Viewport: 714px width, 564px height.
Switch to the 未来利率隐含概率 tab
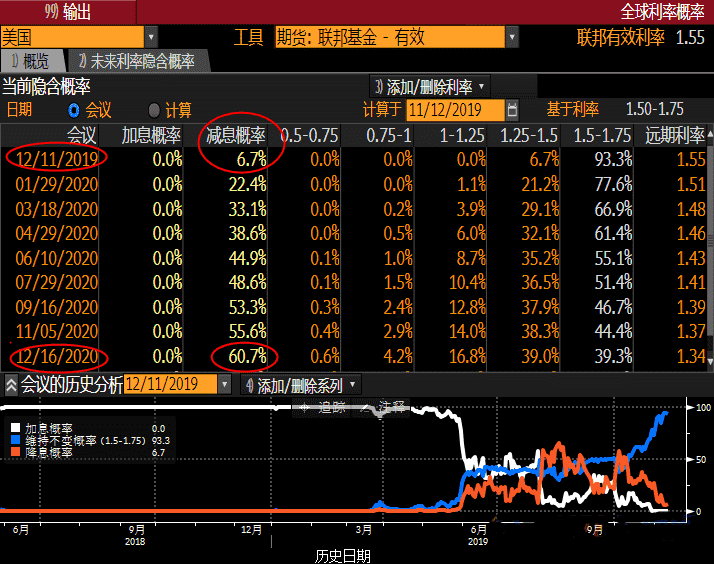[136, 62]
